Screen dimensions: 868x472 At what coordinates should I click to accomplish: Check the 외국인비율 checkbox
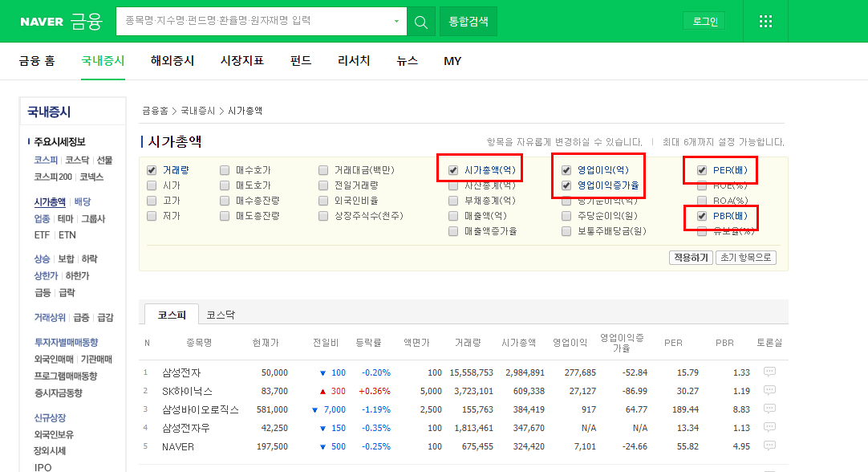[323, 201]
